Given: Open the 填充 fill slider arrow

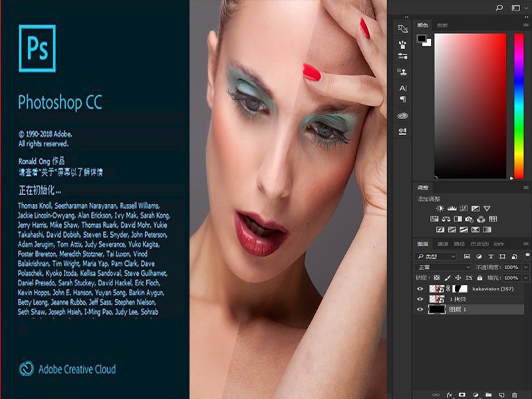Looking at the screenshot, I should pyautogui.click(x=526, y=278).
